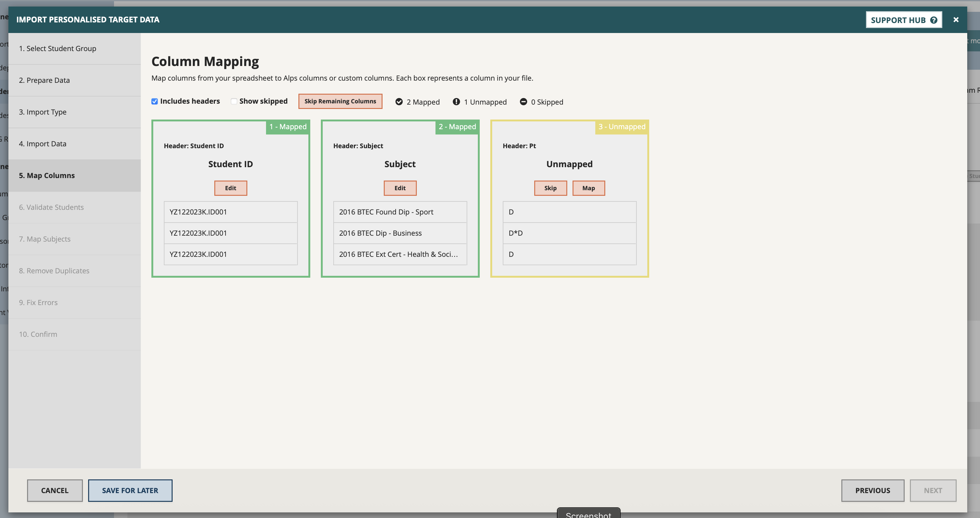Click the 'D*D' value row
This screenshot has width=980, height=518.
pos(569,233)
